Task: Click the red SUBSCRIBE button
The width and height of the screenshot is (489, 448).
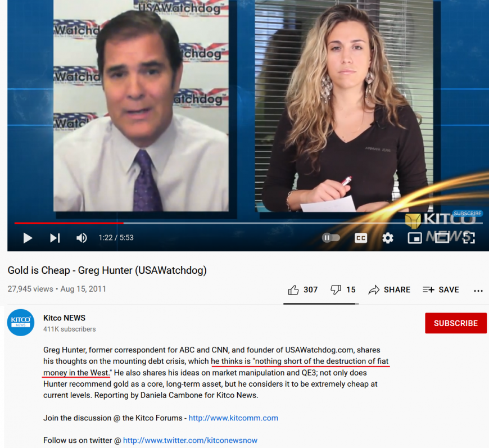Action: [x=455, y=323]
